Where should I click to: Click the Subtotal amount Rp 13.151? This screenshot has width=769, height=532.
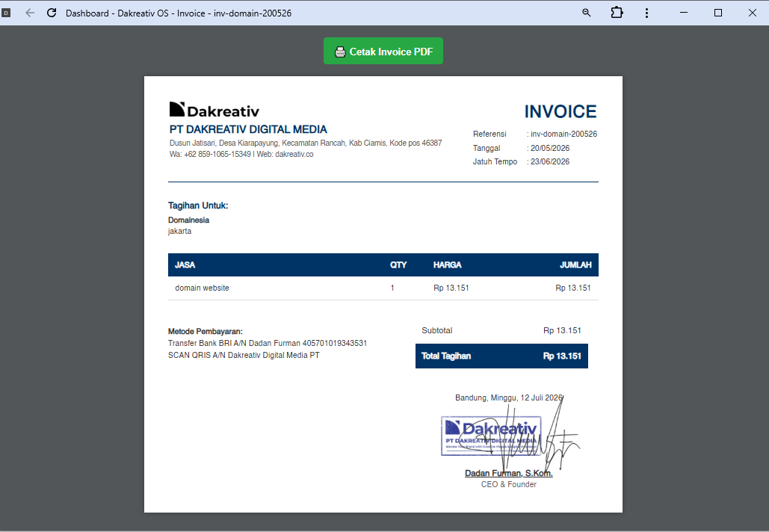(562, 330)
